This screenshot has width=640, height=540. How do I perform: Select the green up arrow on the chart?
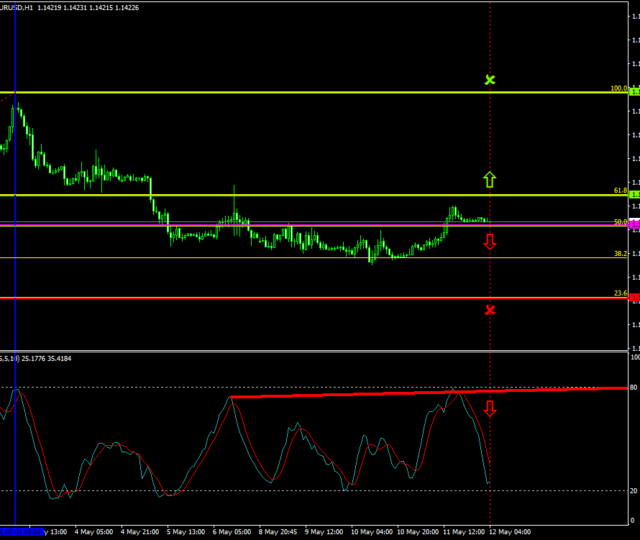490,180
